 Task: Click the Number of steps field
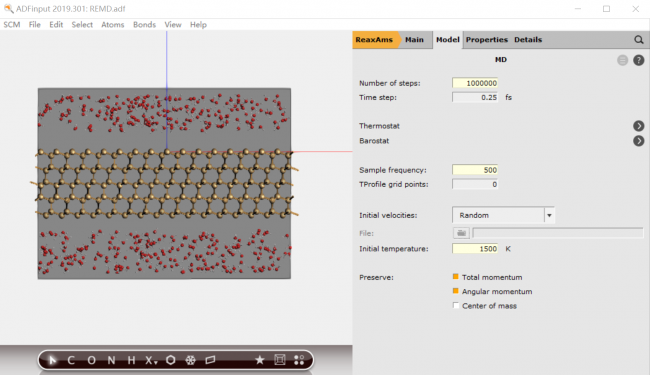475,83
